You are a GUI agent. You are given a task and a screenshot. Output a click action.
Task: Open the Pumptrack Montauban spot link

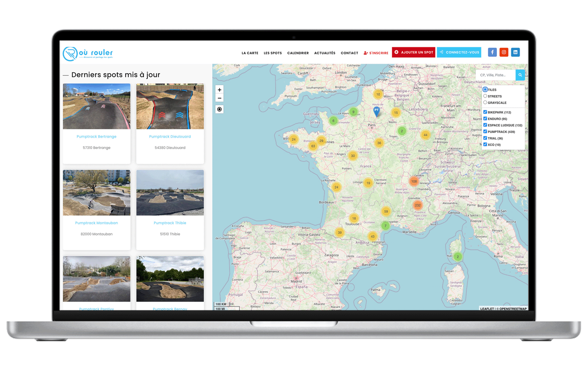point(96,223)
